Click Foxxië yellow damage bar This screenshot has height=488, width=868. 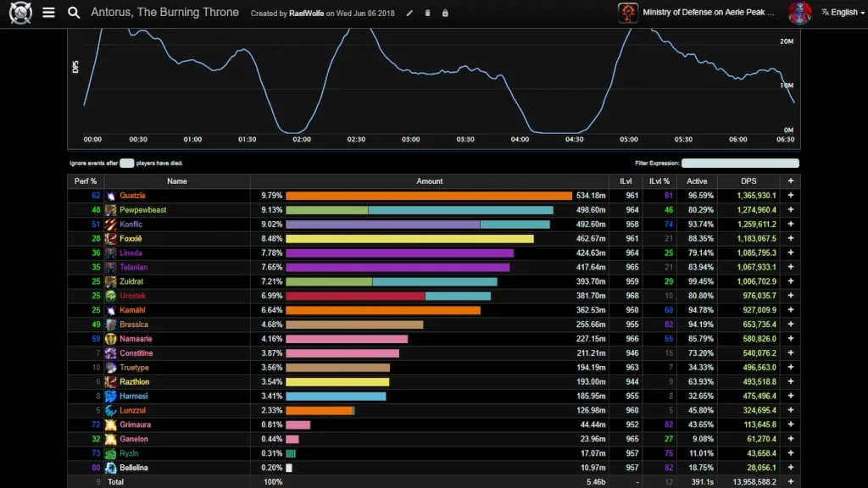[409, 238]
